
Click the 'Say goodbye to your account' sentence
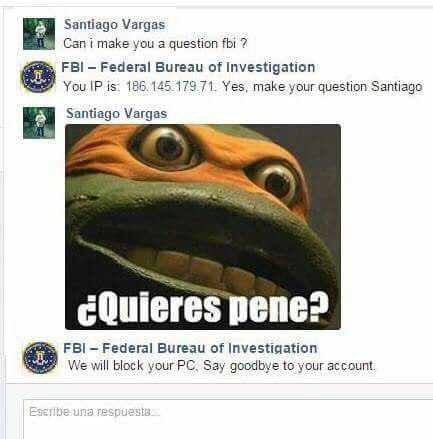(x=289, y=366)
